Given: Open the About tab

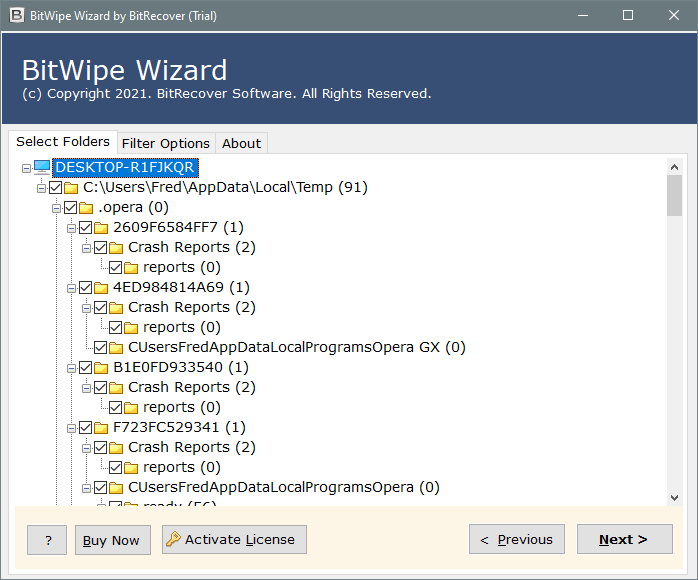Looking at the screenshot, I should [241, 143].
